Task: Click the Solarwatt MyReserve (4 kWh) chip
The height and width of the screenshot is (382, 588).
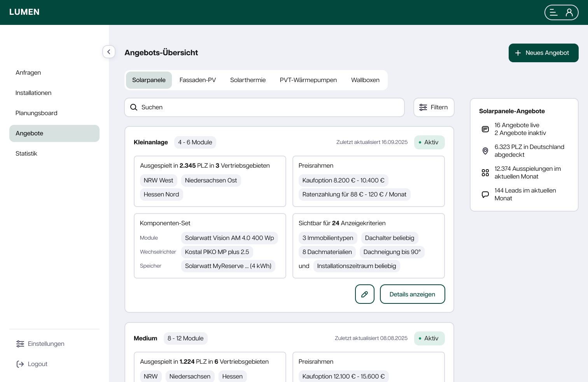Action: coord(228,266)
